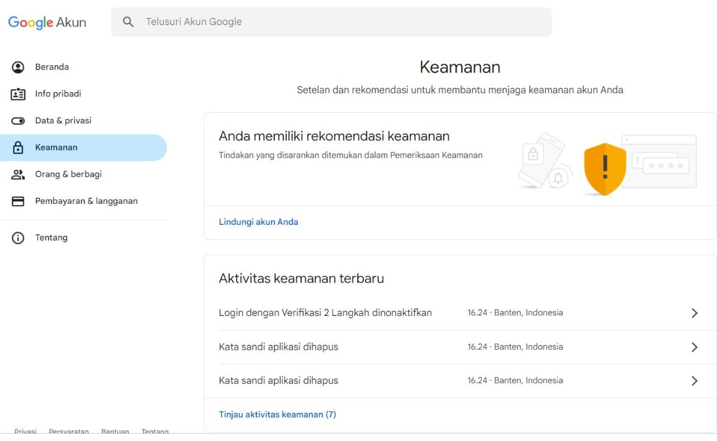The width and height of the screenshot is (717, 441).
Task: Click Tinjau aktivitas keamanan (7) link
Action: (x=277, y=414)
